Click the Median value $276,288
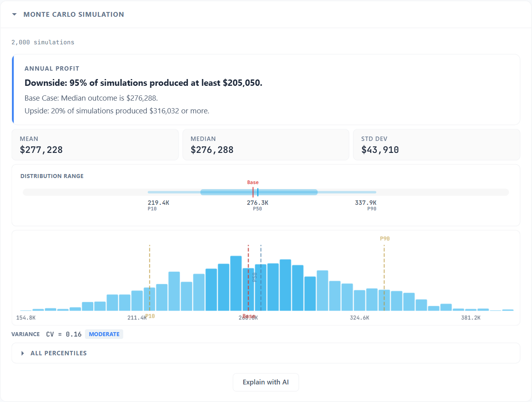The height and width of the screenshot is (402, 532). 212,150
